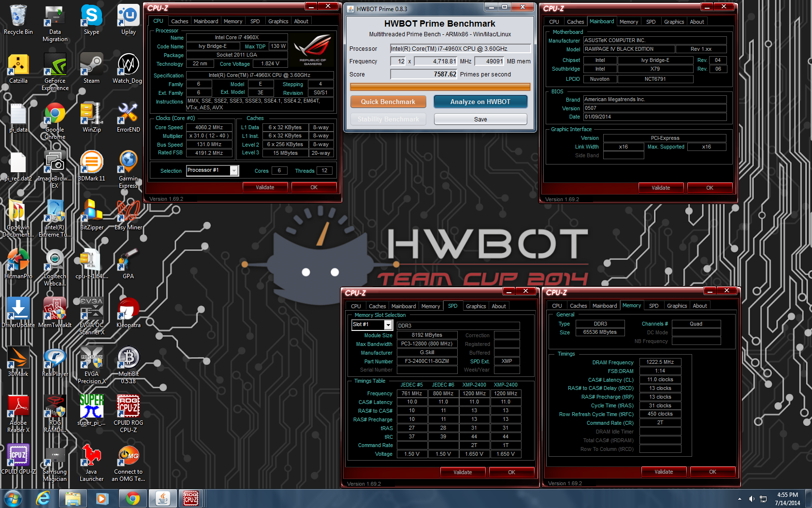Open CPUID ROG CPU-Z red icon
The image size is (812, 508).
(128, 414)
